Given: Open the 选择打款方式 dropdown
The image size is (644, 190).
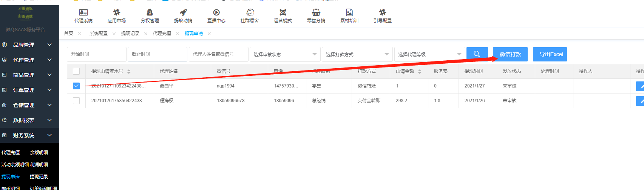Looking at the screenshot, I should pyautogui.click(x=357, y=54).
